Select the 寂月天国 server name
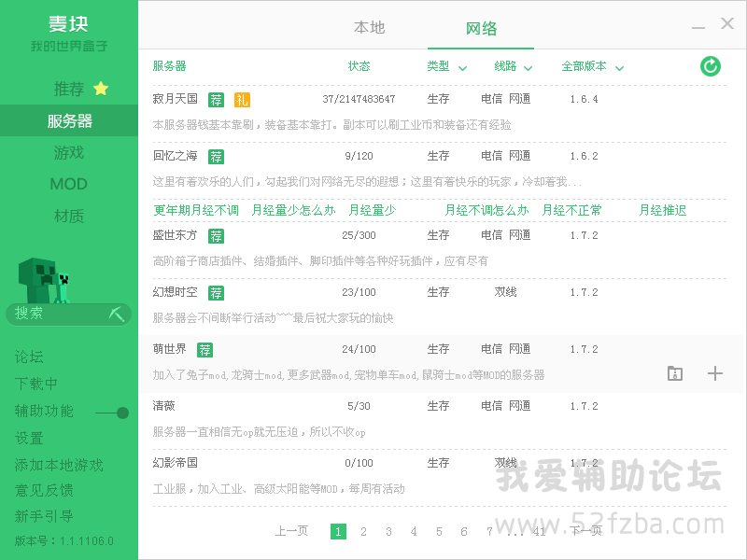The height and width of the screenshot is (560, 747). pos(175,99)
